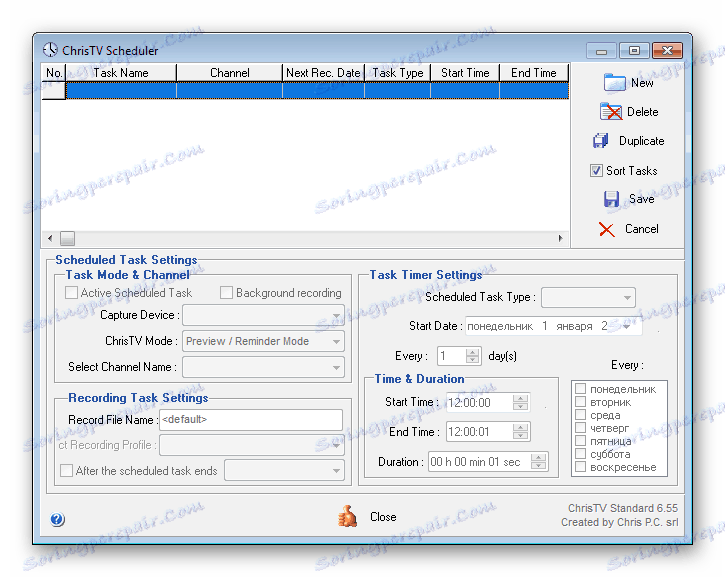
Task: Click the thumbs-up Close icon
Action: (x=347, y=516)
